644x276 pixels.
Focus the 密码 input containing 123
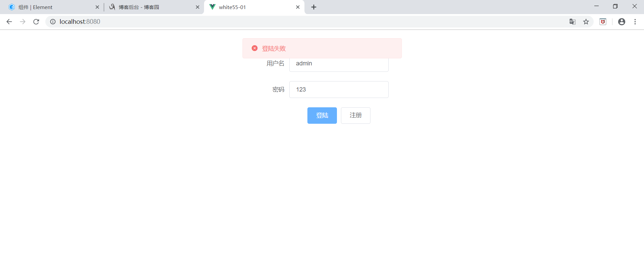coord(339,90)
